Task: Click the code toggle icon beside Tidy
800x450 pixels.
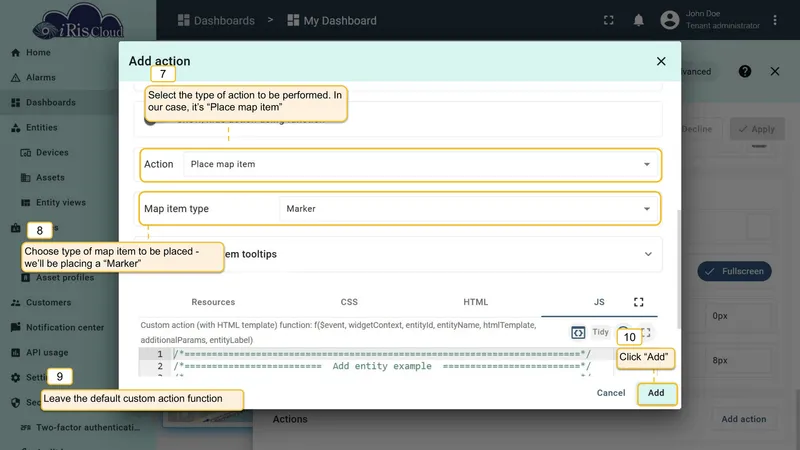Action: tap(578, 333)
